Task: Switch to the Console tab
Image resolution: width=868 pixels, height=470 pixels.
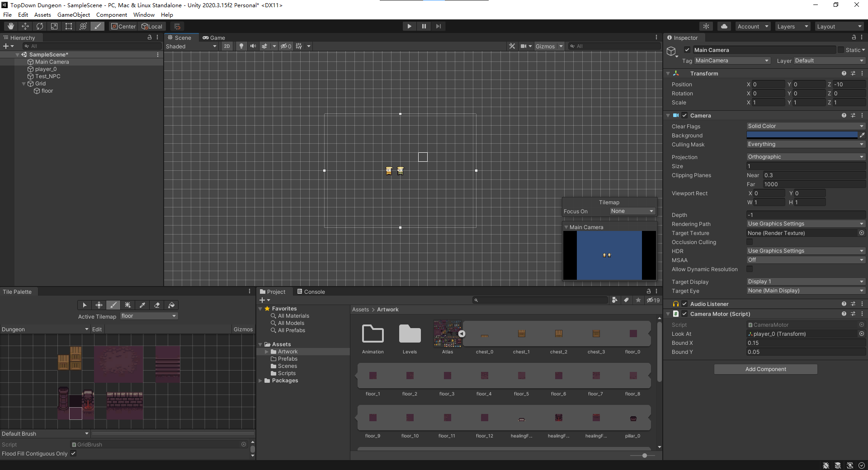Action: [311, 291]
